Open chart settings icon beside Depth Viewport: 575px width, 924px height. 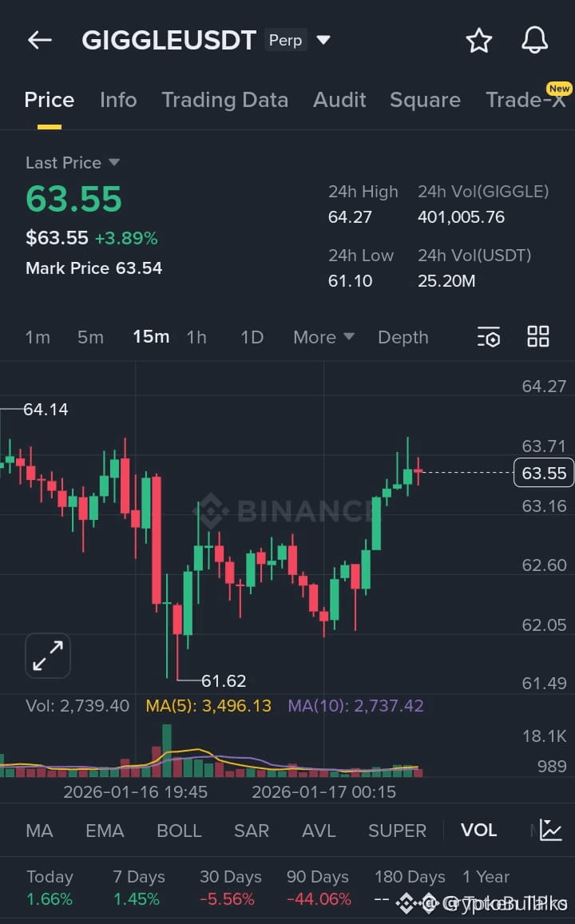coord(488,336)
